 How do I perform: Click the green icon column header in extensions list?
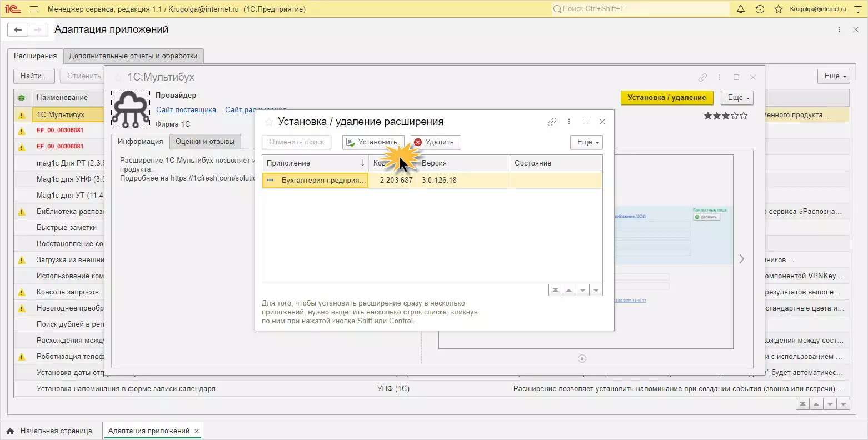click(x=22, y=98)
